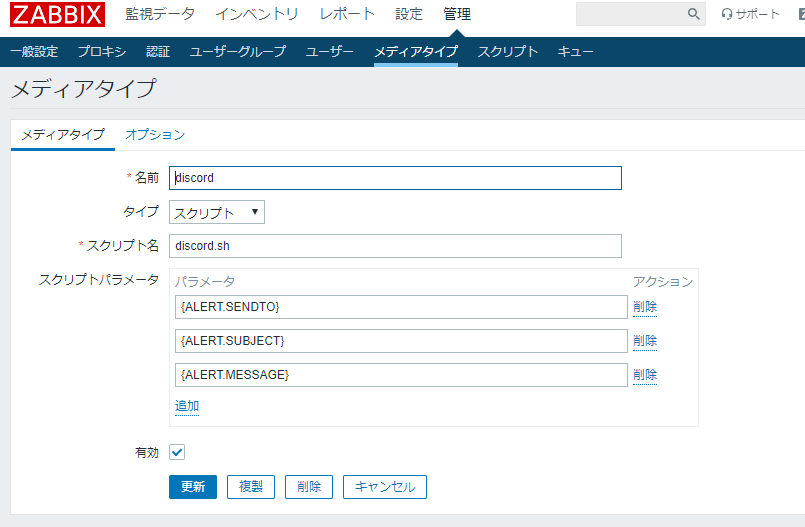Toggle the 有効 checkbox
Viewport: 805px width, 527px height.
(177, 452)
